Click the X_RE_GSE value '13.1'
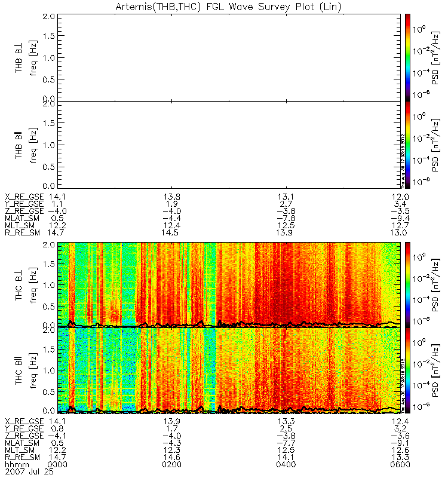The image size is (448, 478). click(286, 197)
